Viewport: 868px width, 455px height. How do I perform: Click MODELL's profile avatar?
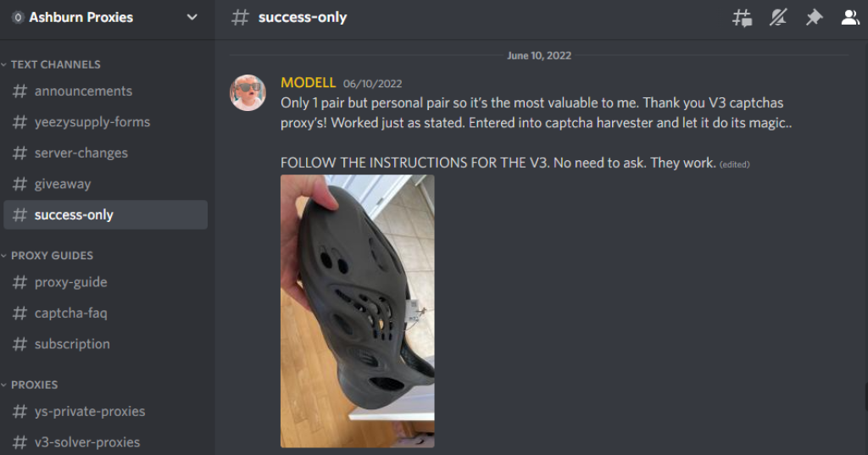coord(248,93)
